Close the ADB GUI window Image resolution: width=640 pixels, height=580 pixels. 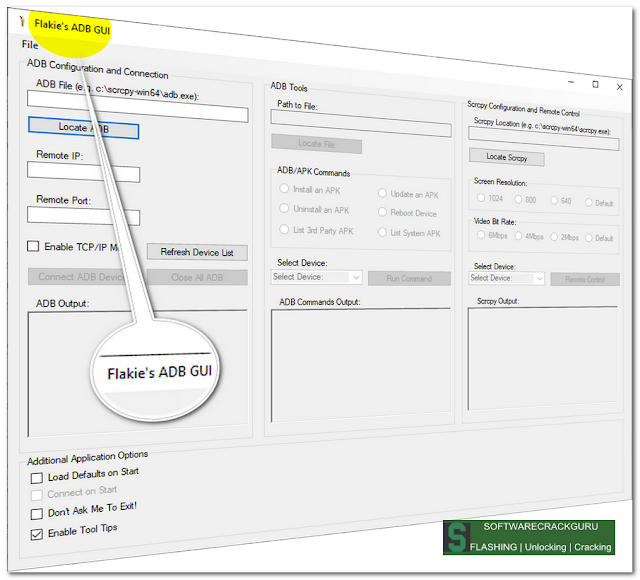pyautogui.click(x=619, y=87)
